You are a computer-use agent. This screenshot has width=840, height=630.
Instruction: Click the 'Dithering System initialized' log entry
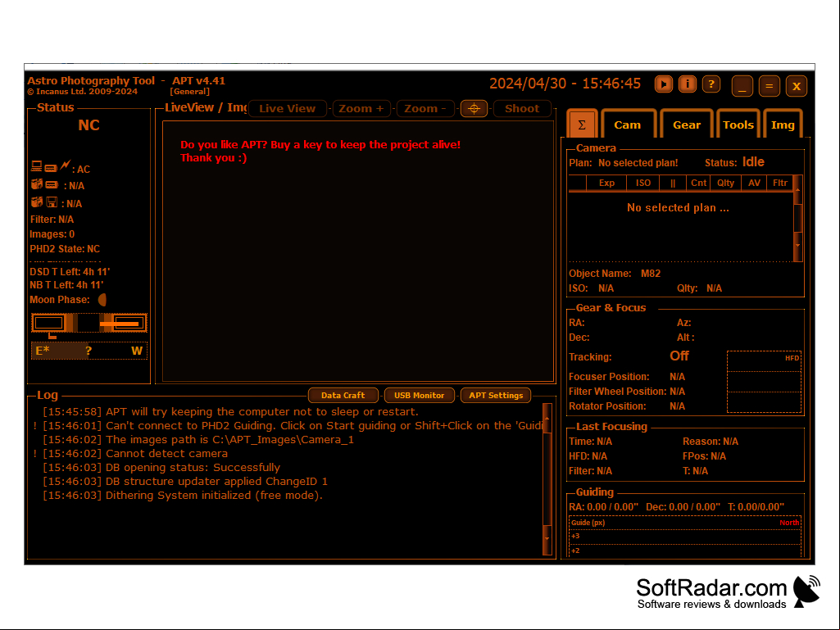point(183,495)
